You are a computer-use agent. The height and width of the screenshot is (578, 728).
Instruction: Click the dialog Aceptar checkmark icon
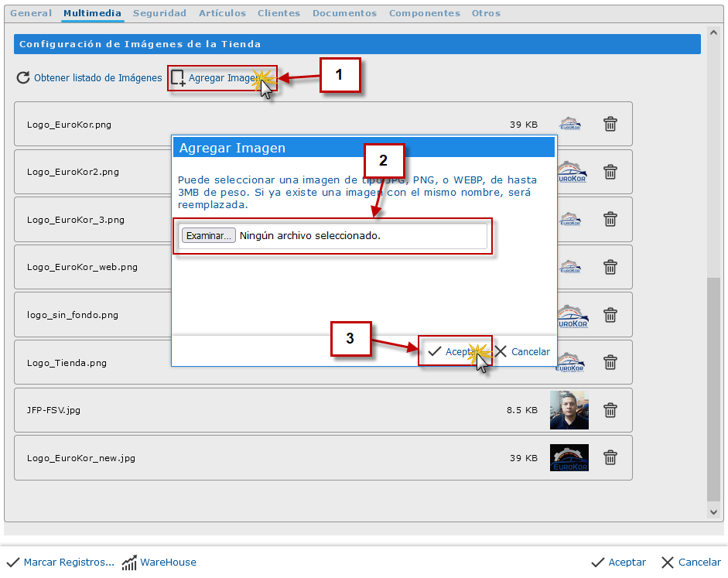click(x=435, y=351)
